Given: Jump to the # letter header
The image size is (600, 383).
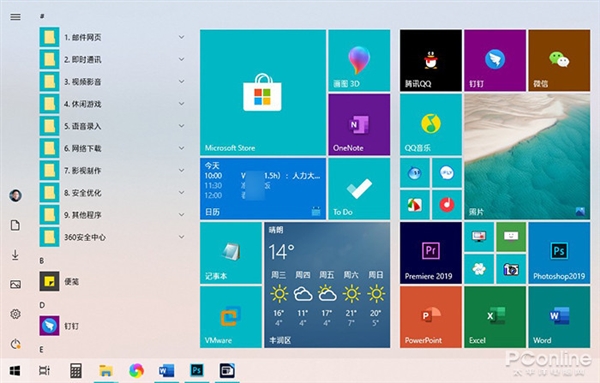Looking at the screenshot, I should [x=42, y=16].
